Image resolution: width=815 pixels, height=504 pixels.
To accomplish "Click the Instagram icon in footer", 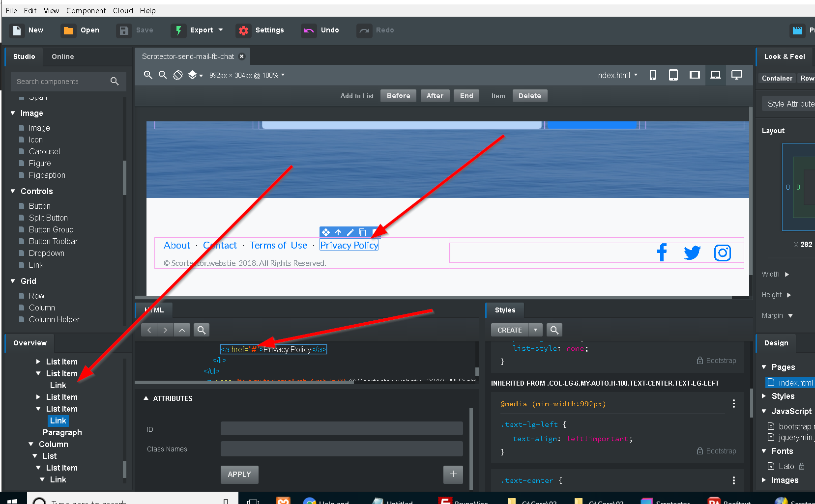I will (723, 253).
